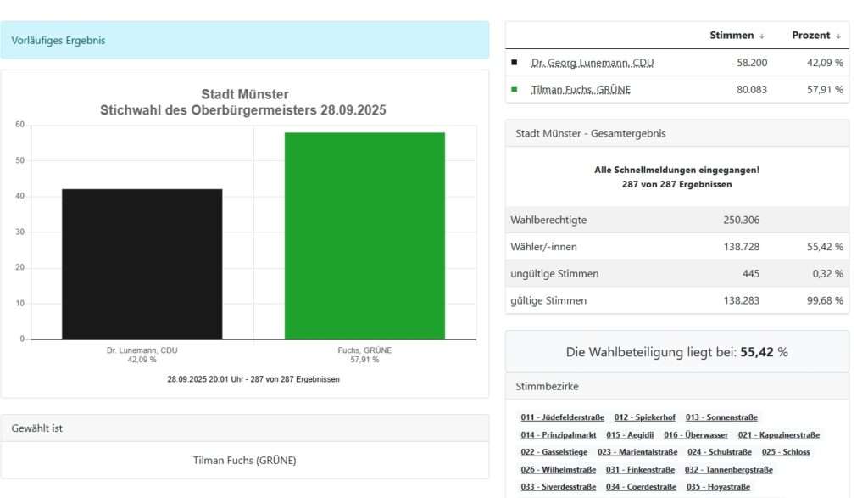Click the green GRÜNE bar in chart

[x=364, y=236]
